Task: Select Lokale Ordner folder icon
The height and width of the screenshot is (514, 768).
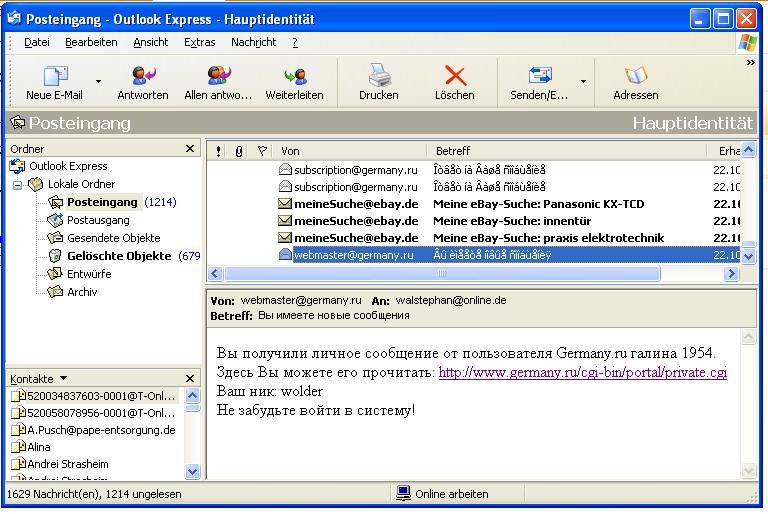Action: (35, 184)
